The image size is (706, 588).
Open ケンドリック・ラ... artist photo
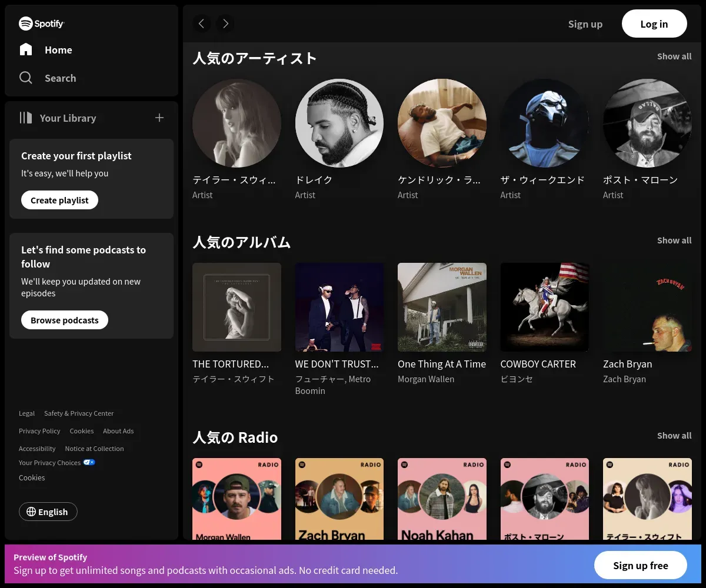click(x=442, y=123)
